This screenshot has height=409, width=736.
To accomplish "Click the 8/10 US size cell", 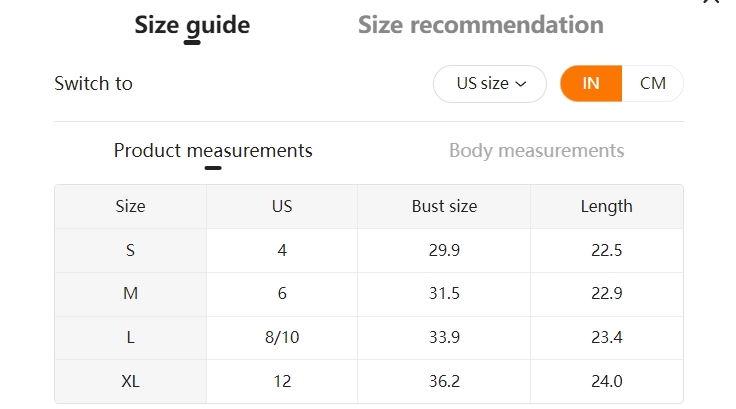I will [282, 338].
